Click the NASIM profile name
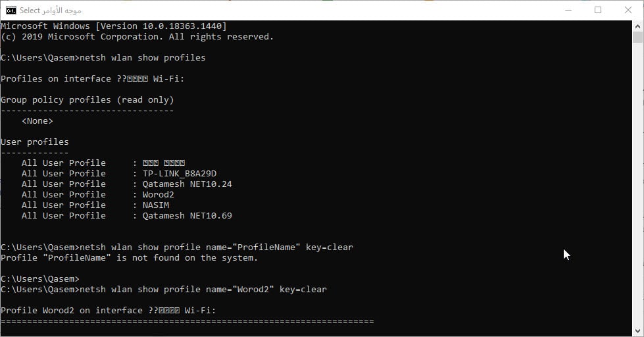The height and width of the screenshot is (337, 644). coord(155,205)
